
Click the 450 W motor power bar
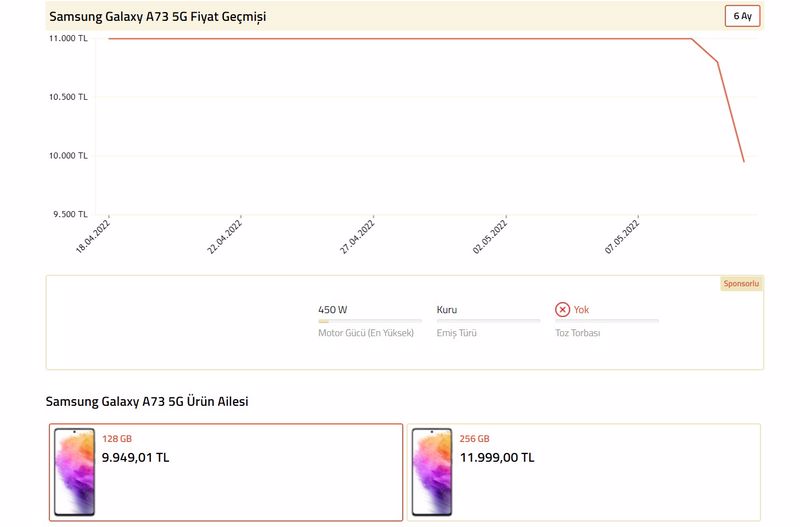[370, 321]
